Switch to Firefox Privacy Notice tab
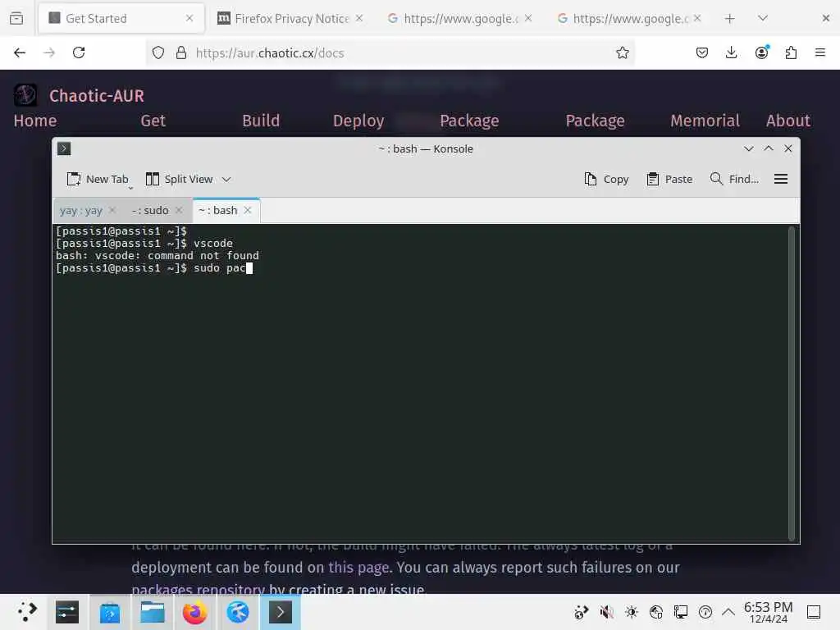 pos(290,18)
